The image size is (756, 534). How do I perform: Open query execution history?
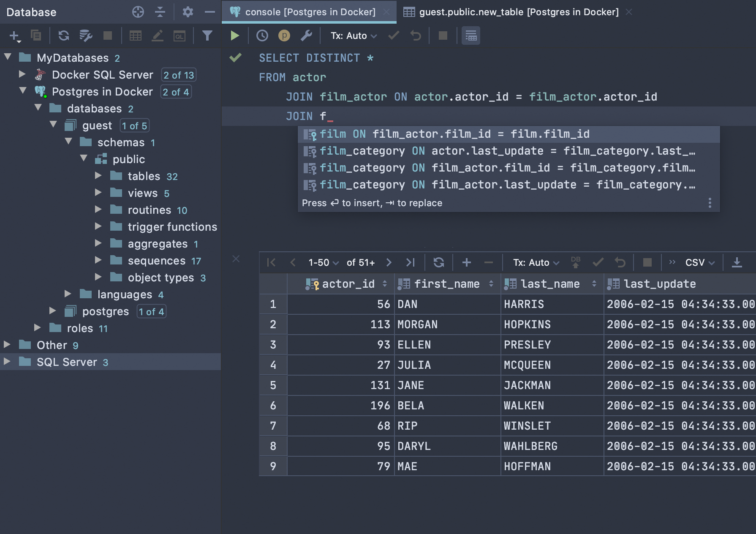262,35
